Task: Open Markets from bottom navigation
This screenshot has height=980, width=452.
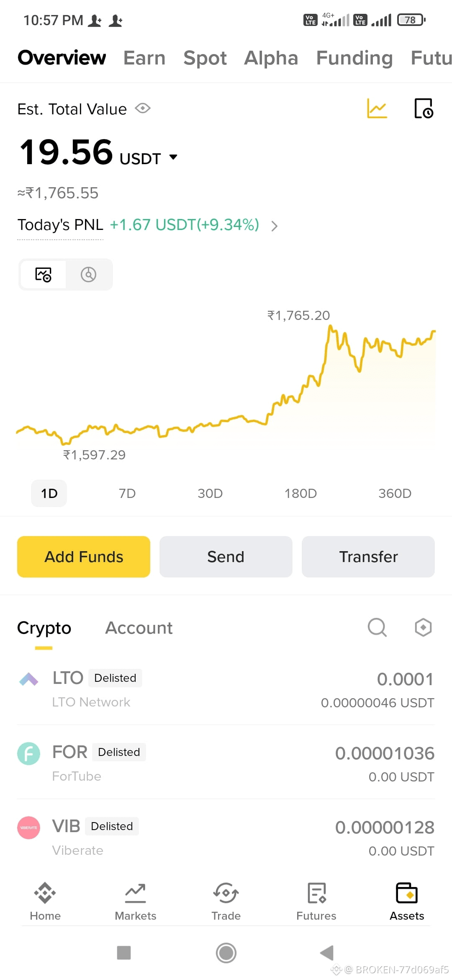Action: (x=136, y=901)
